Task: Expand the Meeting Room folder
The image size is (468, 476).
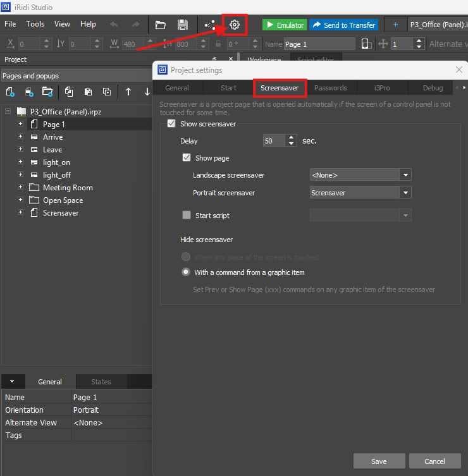Action: click(x=20, y=188)
